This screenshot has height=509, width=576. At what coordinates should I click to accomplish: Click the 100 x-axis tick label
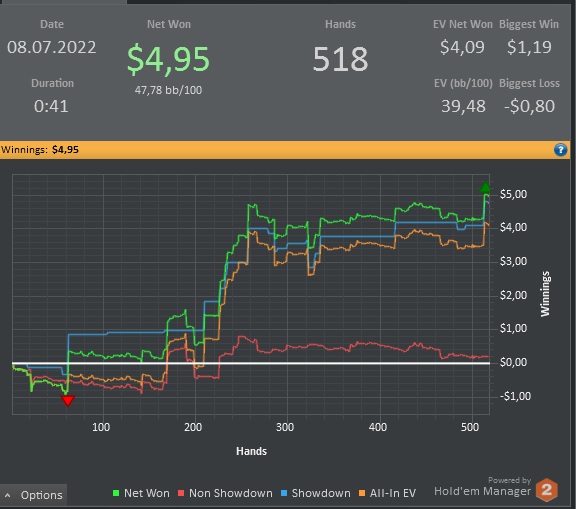(x=101, y=427)
